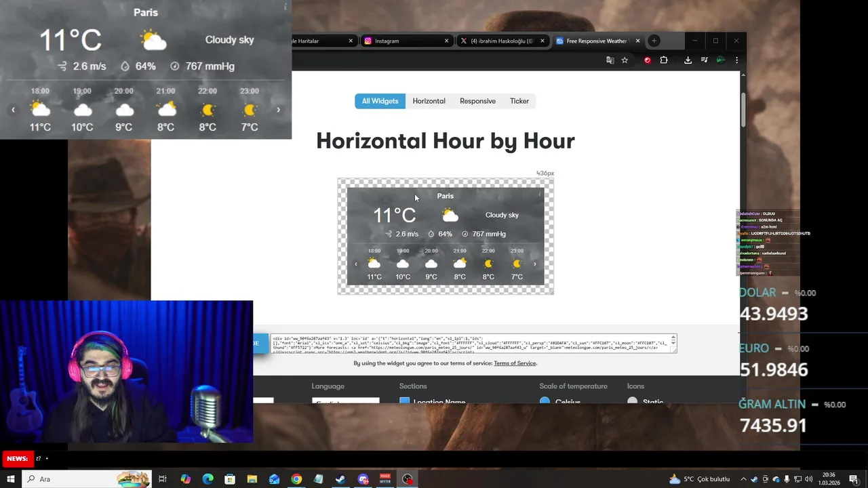Click previous arrow in the top-left overlay widget
Screen dimensions: 868x488
pos(13,110)
